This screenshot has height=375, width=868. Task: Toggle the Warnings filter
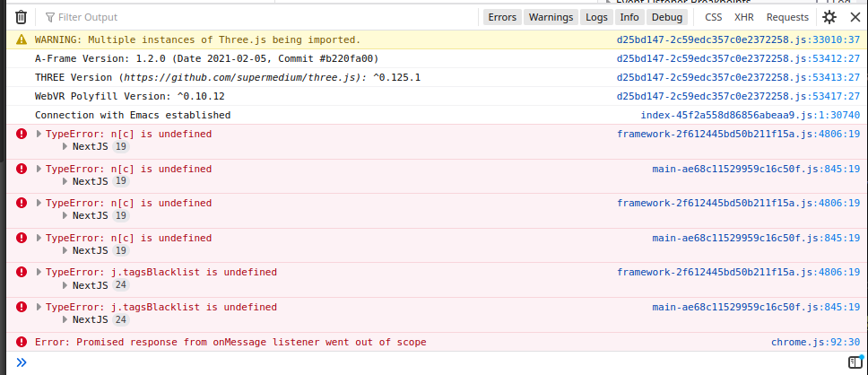tap(551, 17)
